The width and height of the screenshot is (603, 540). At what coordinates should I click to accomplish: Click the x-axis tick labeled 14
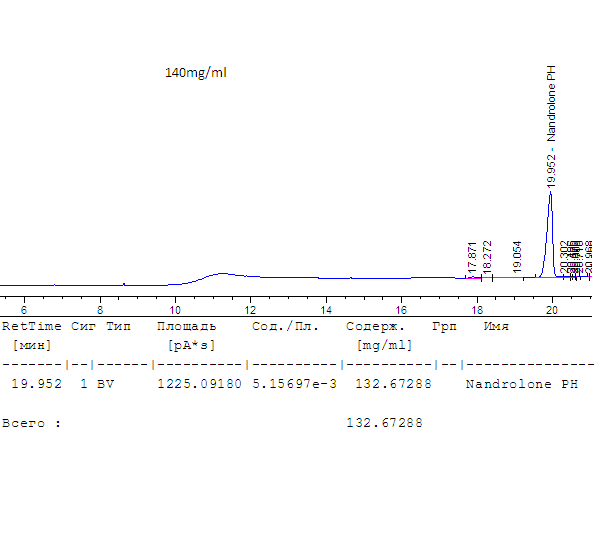pos(326,310)
